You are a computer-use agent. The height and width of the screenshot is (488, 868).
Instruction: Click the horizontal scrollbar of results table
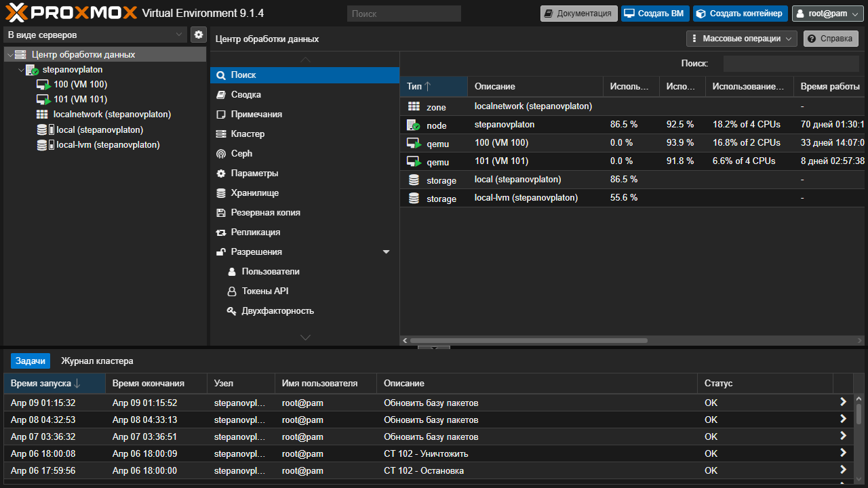(529, 341)
